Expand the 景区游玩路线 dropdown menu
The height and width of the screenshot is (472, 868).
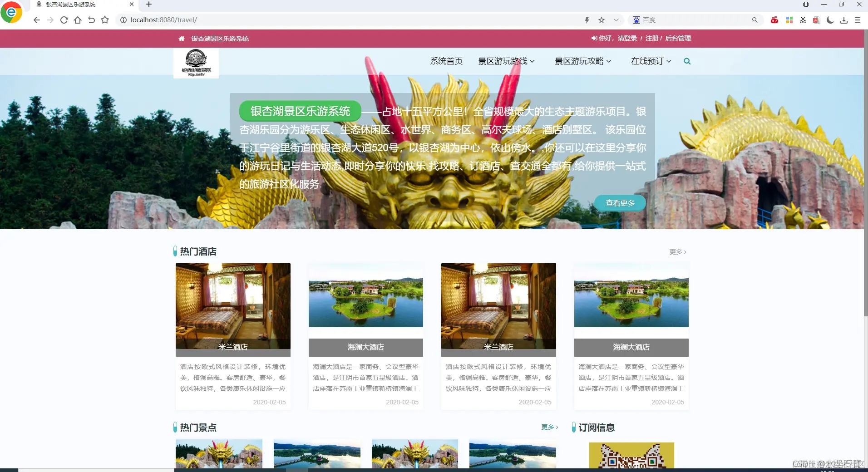pos(506,61)
